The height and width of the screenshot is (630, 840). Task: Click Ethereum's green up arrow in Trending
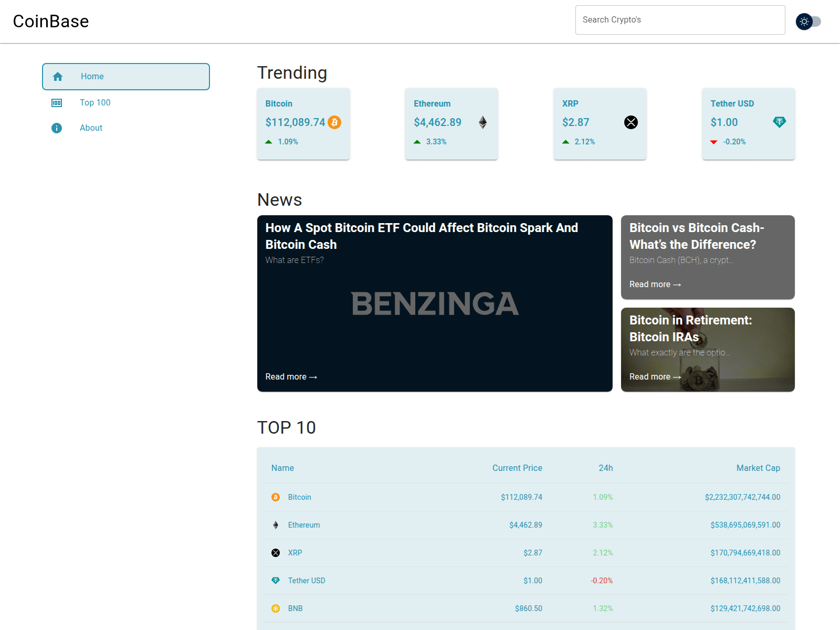pyautogui.click(x=417, y=142)
